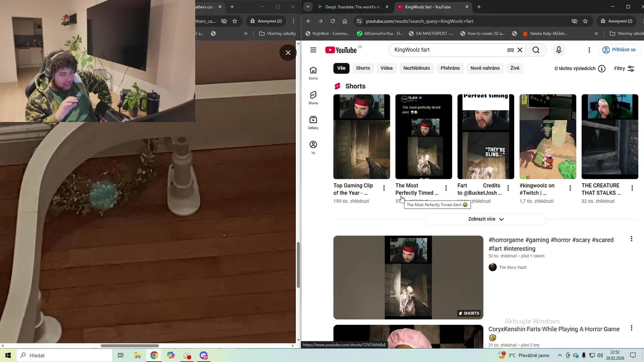The image size is (644, 362).
Task: Click the '#horrorgame #gaming' video thumbnail
Action: pyautogui.click(x=408, y=278)
